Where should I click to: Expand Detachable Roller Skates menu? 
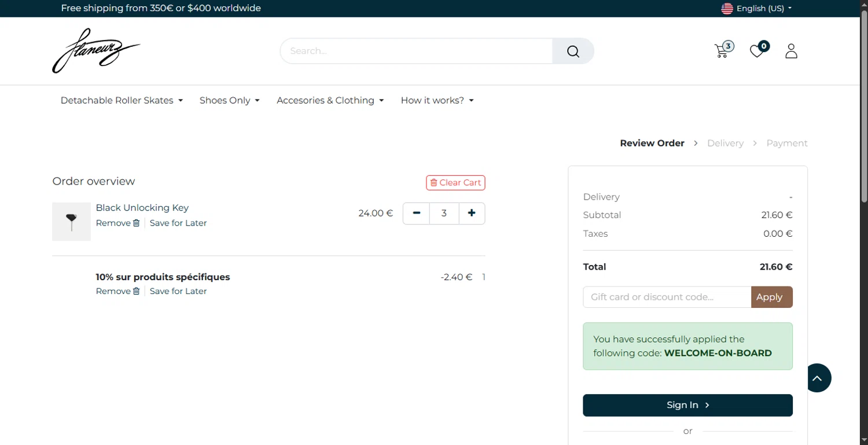(122, 100)
